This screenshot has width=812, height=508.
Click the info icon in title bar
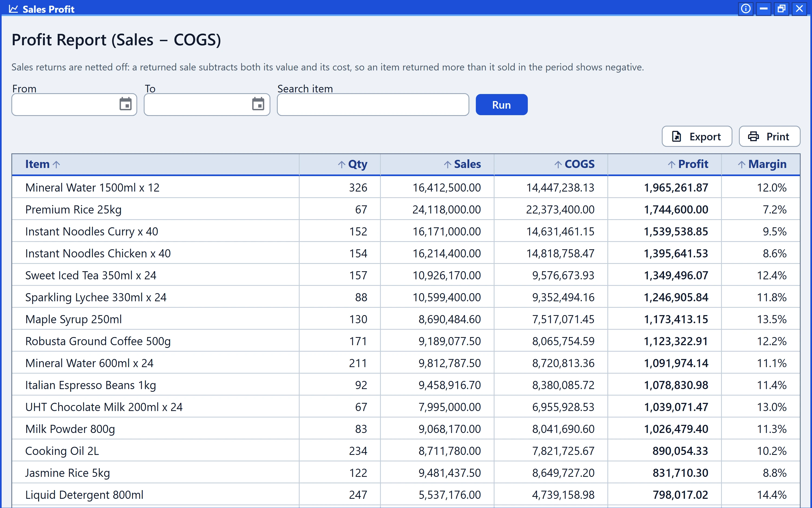pos(746,8)
